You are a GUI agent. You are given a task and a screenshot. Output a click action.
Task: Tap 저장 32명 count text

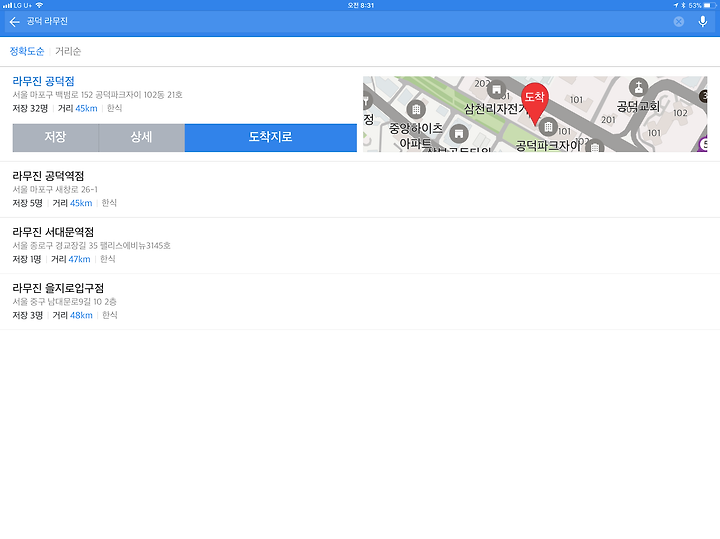pos(30,108)
